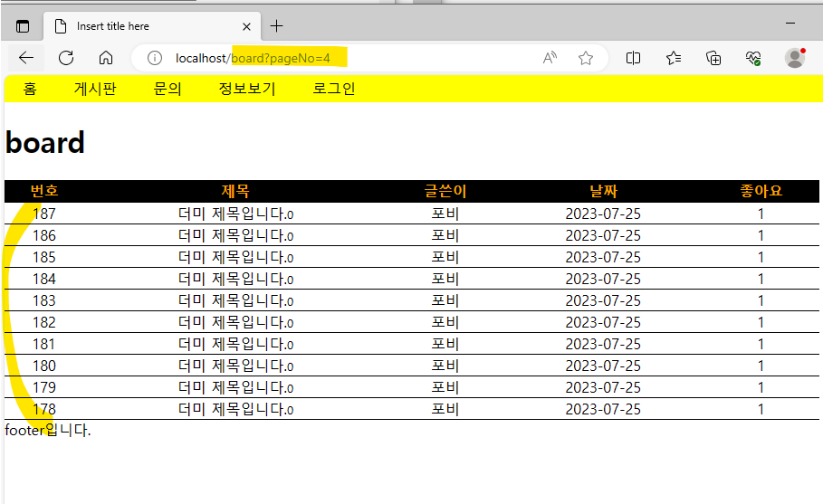Select post number 187
This screenshot has width=823, height=504.
tap(44, 214)
